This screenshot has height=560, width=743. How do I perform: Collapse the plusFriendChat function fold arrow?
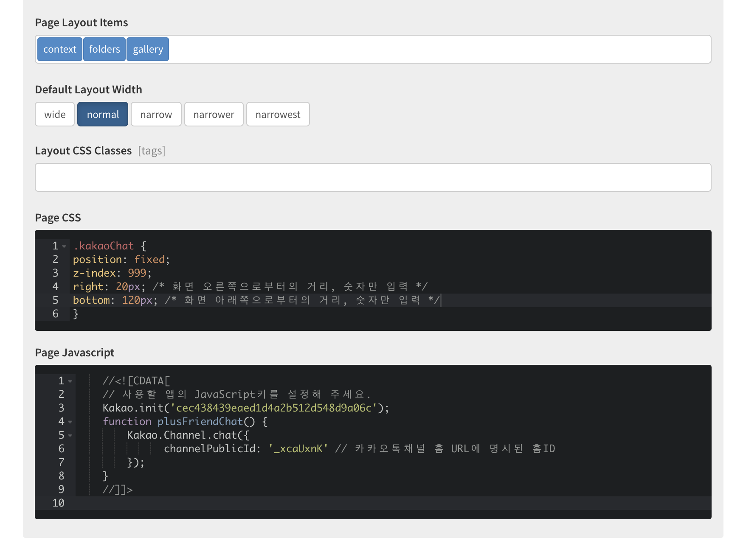pos(70,422)
